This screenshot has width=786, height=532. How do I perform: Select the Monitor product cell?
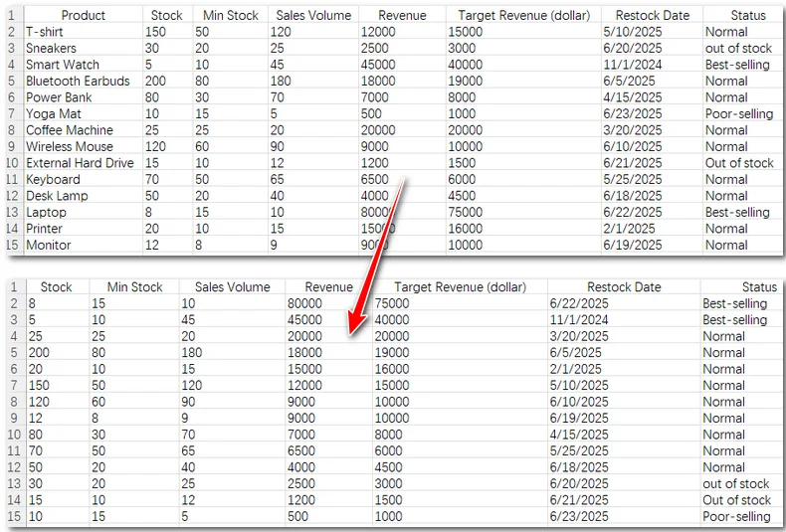tap(84, 245)
